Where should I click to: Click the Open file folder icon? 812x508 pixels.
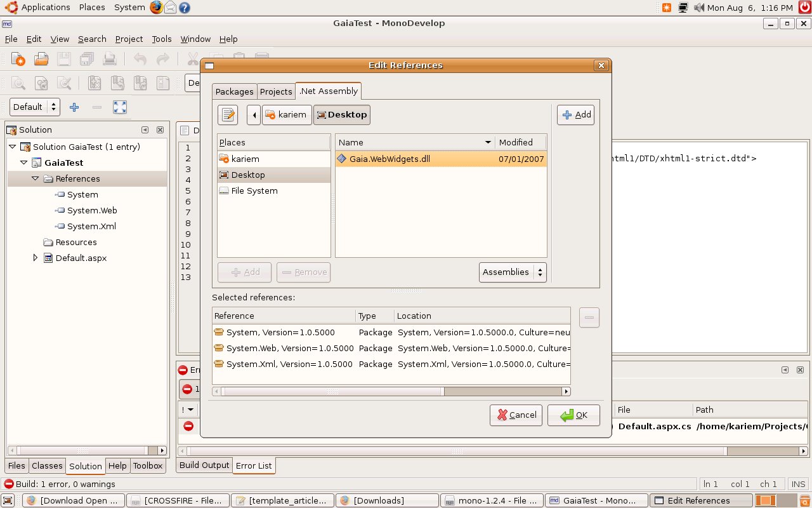pos(41,59)
